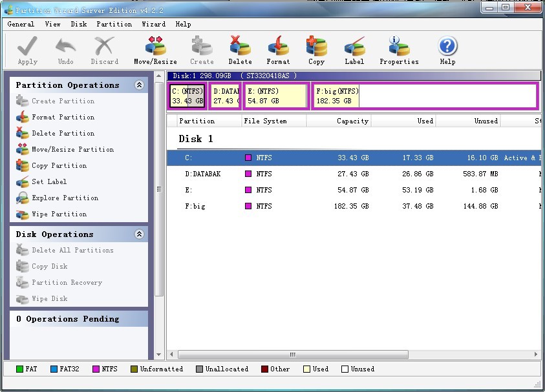Click the Unused column header

pos(468,121)
